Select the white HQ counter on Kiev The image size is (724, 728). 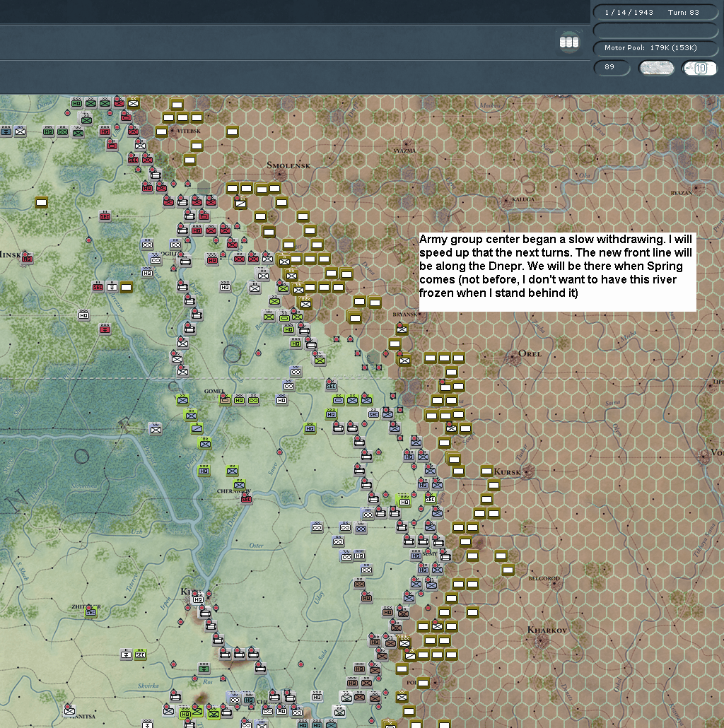pos(198,599)
